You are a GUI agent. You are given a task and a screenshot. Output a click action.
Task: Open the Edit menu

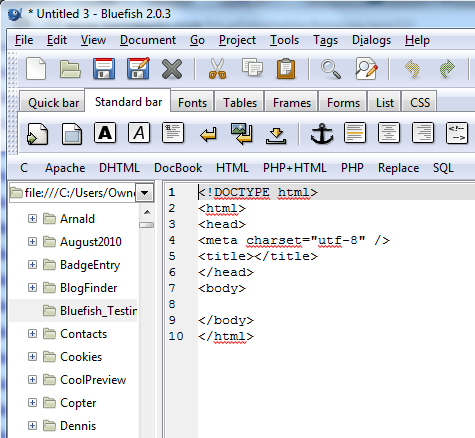click(x=57, y=40)
